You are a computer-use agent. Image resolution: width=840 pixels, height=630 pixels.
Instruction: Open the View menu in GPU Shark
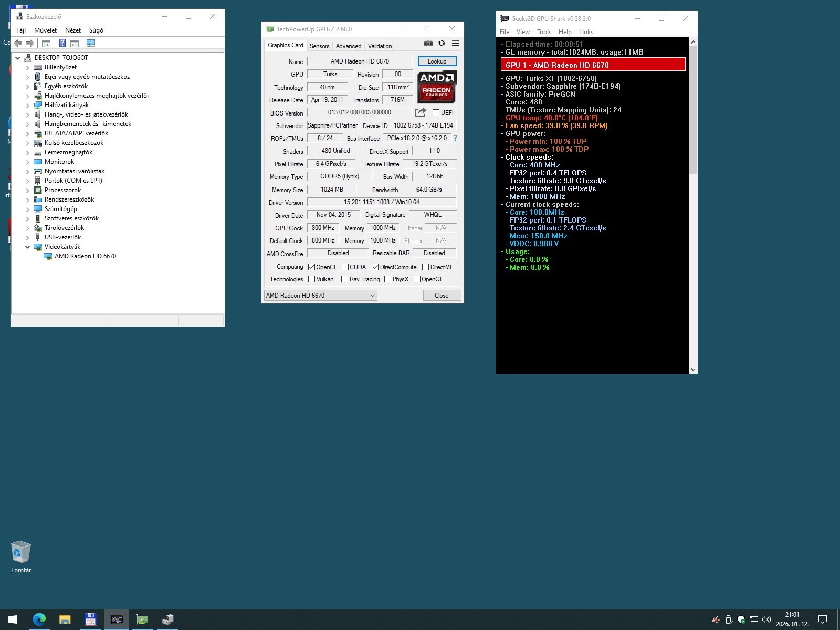[523, 32]
